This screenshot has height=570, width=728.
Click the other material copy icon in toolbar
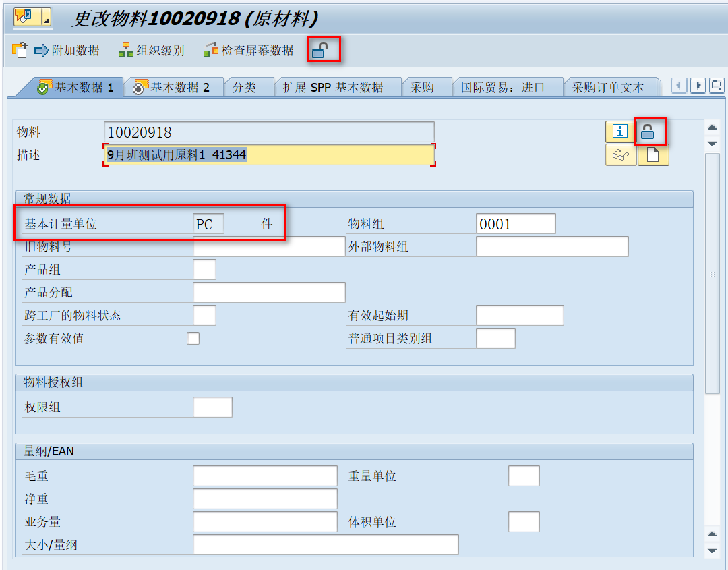click(x=20, y=50)
